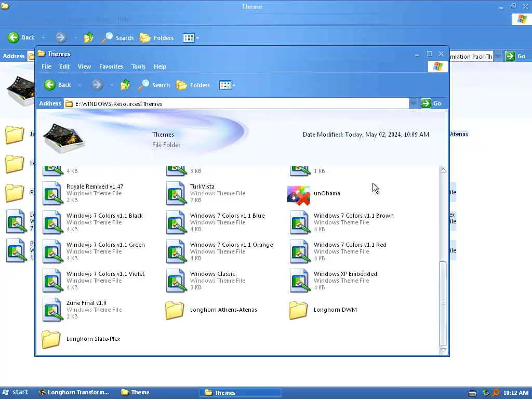Click Back arrow in Themes window
This screenshot has width=532, height=399.
pyautogui.click(x=50, y=85)
